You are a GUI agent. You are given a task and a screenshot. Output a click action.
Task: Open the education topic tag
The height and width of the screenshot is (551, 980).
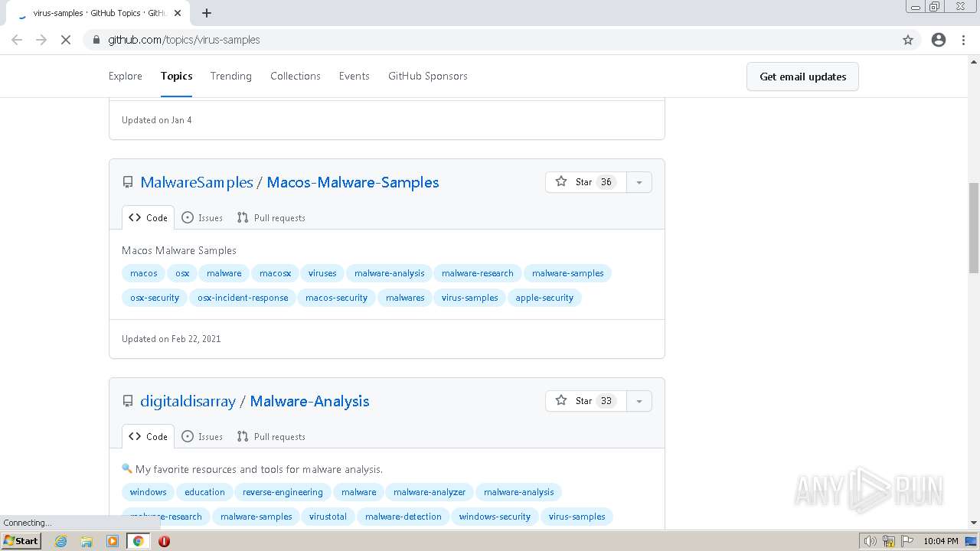point(204,492)
